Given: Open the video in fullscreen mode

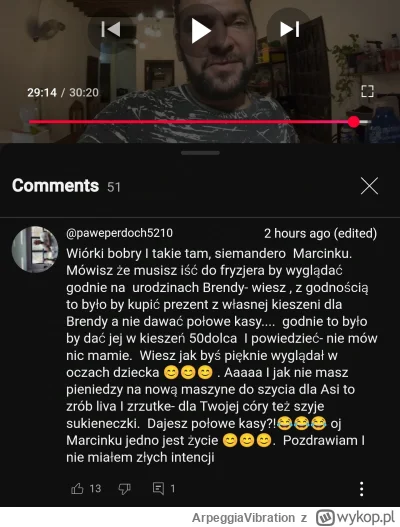Looking at the screenshot, I should [367, 91].
